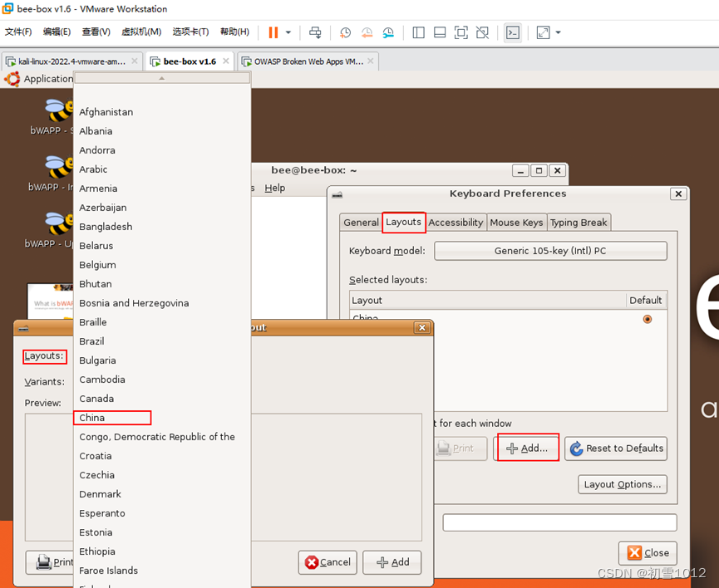This screenshot has width=719, height=588.
Task: Open the Accessibility tab
Action: click(456, 223)
